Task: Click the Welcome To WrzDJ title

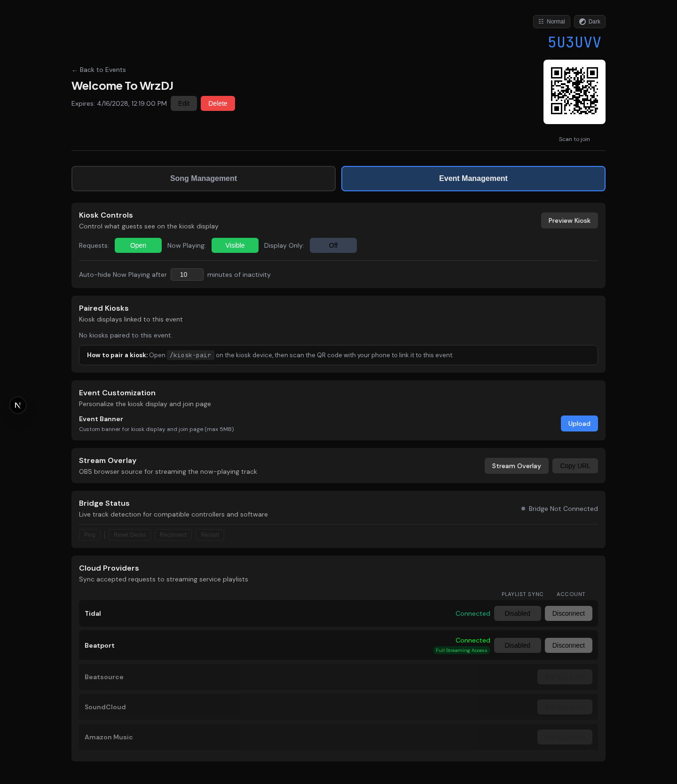Action: click(x=122, y=86)
